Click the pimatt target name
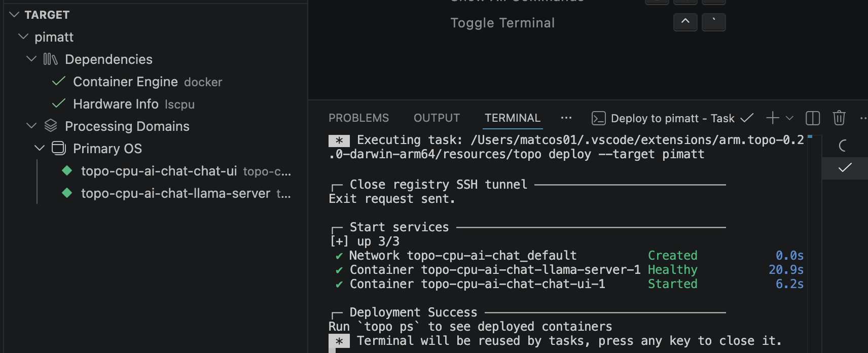This screenshot has height=353, width=868. [x=54, y=37]
